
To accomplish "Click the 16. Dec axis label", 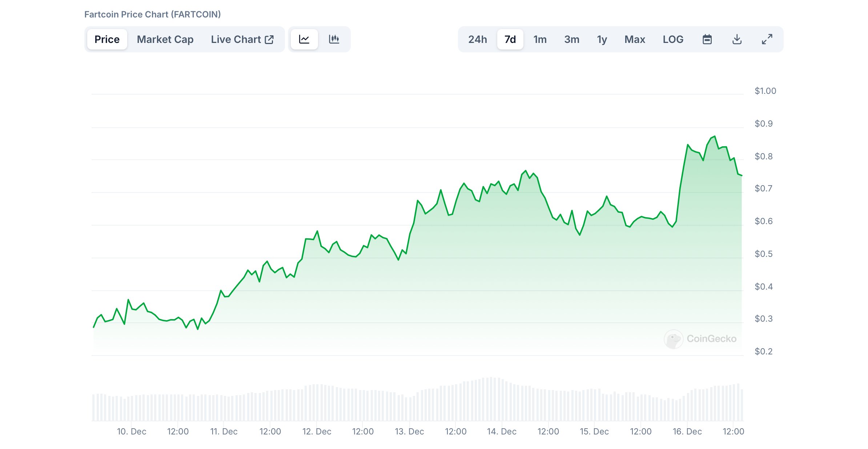I will (x=687, y=432).
